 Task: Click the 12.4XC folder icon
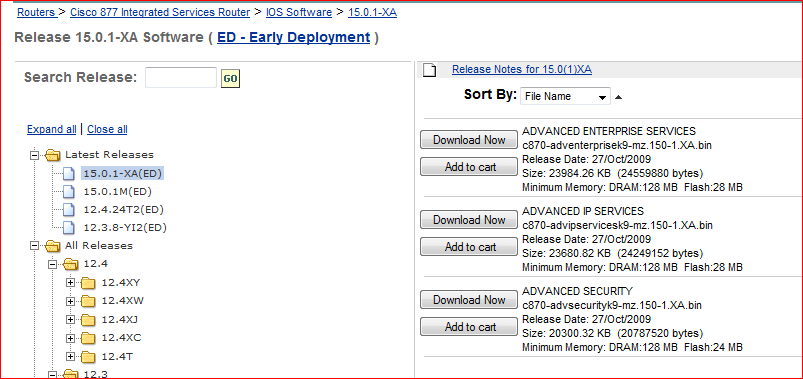click(x=89, y=338)
